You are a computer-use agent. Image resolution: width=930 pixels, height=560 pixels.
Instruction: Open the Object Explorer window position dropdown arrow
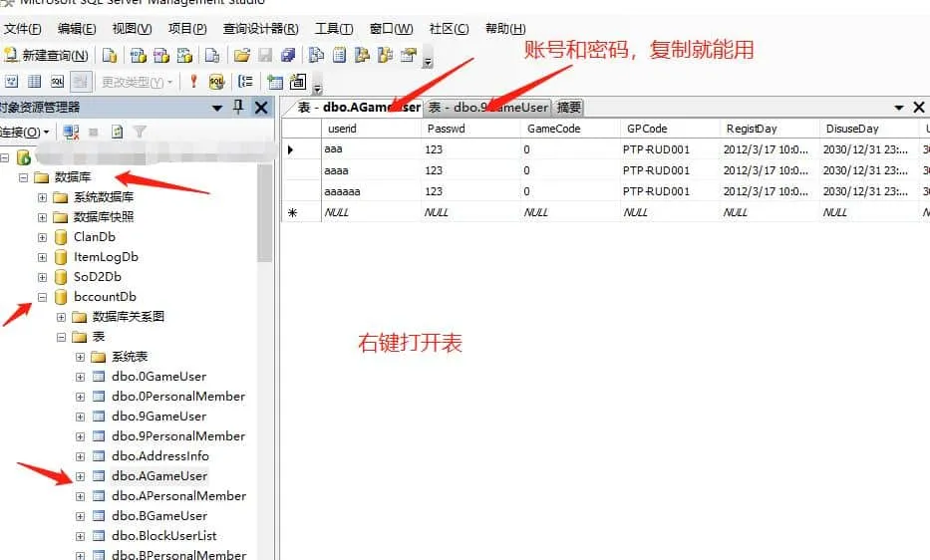point(217,108)
